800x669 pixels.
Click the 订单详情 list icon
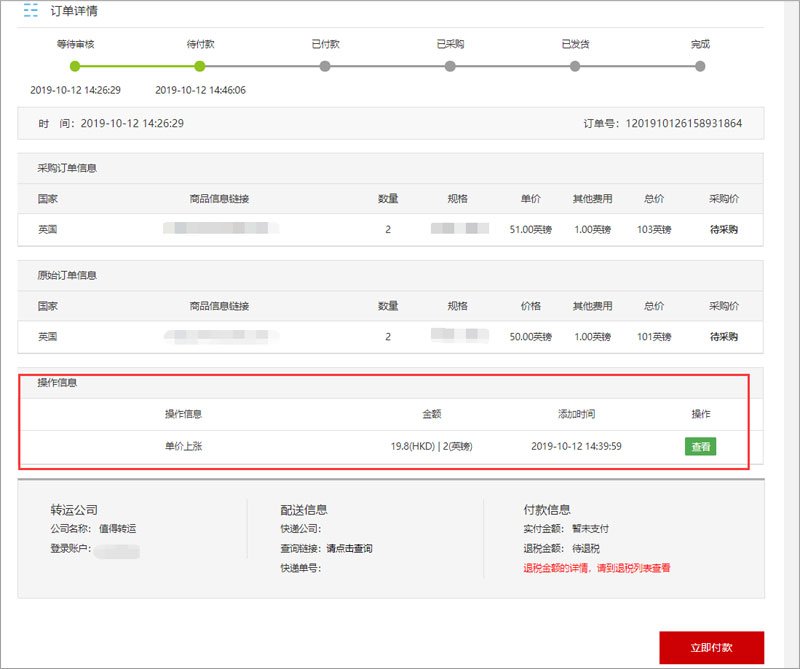(x=31, y=10)
